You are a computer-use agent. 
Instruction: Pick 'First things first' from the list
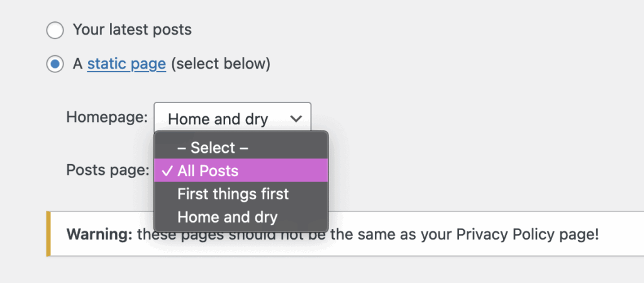[x=233, y=193]
